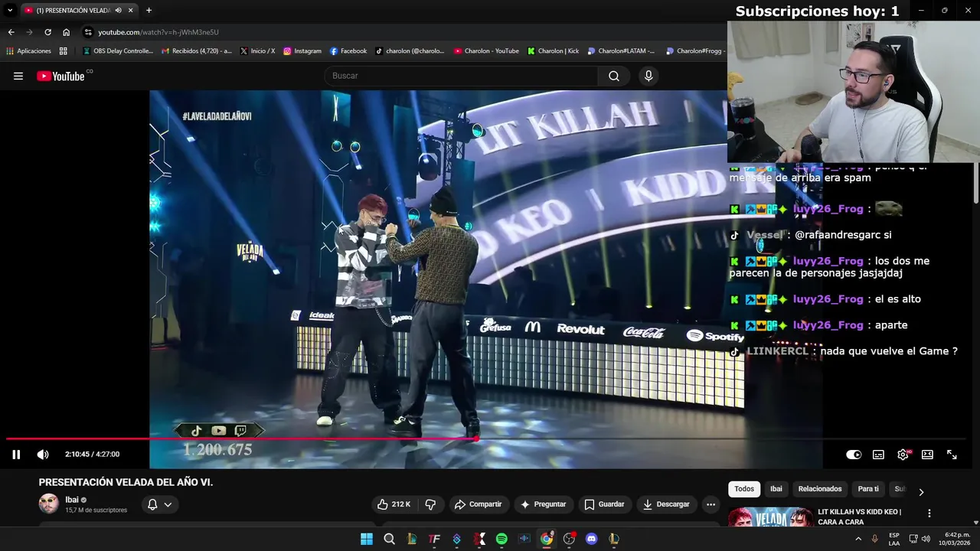Open the tab search dropdown arrow
980x551 pixels.
10,10
